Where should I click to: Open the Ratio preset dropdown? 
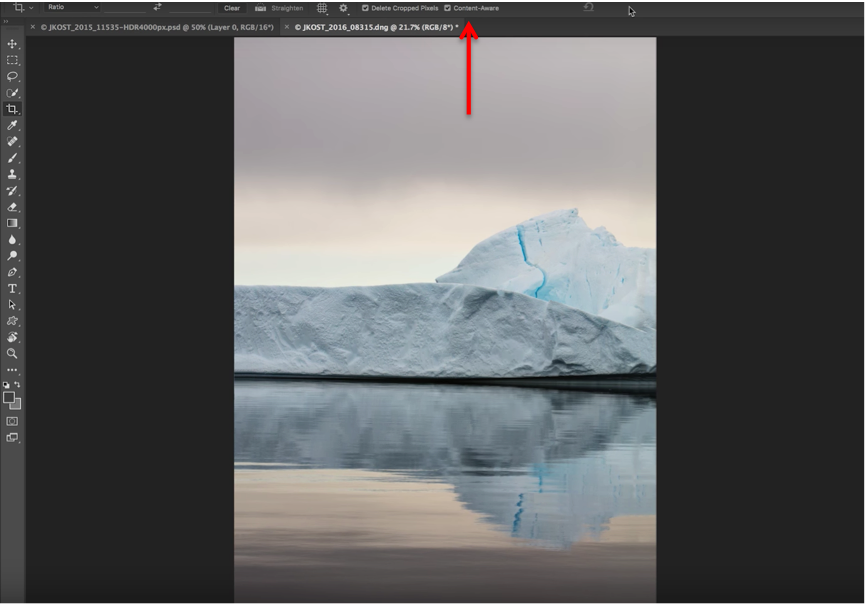pyautogui.click(x=73, y=8)
